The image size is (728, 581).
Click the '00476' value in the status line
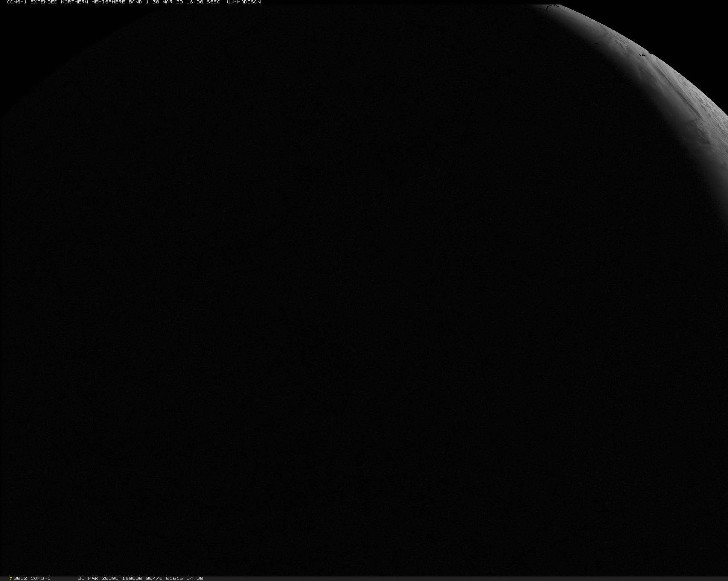154,578
